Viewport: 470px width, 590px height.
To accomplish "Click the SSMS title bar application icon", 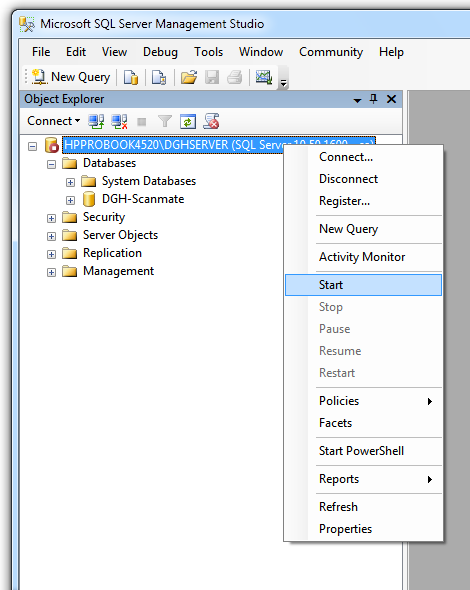I will (27, 24).
